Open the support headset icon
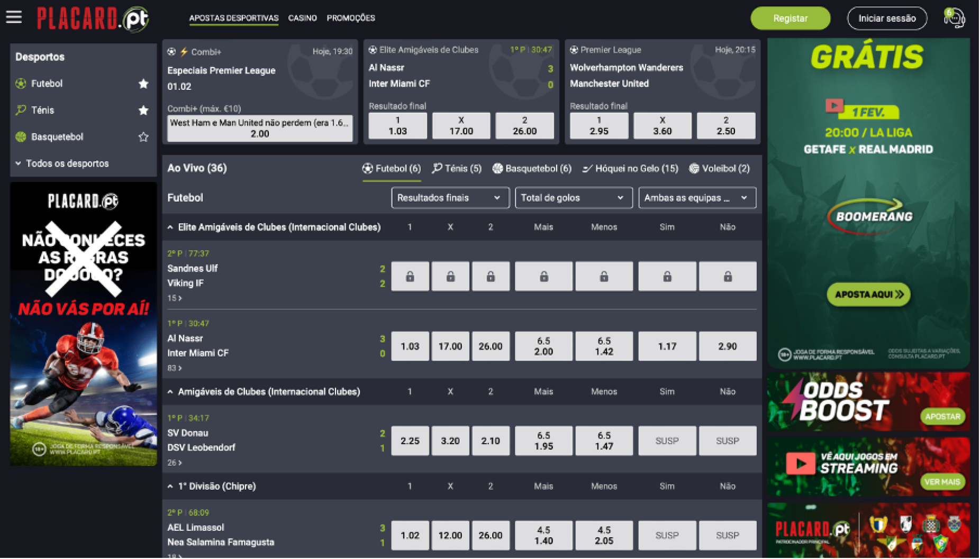980x559 pixels. tap(955, 18)
